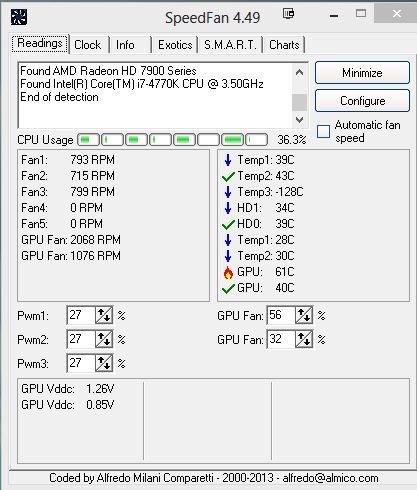Click the flame icon next to GPU 61C
This screenshot has height=490, width=417.
228,272
